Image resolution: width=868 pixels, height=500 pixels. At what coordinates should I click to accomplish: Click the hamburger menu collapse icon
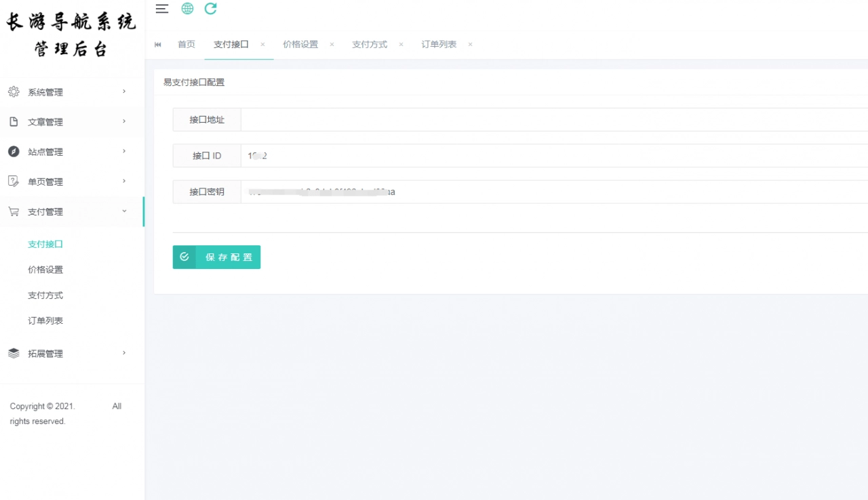162,9
